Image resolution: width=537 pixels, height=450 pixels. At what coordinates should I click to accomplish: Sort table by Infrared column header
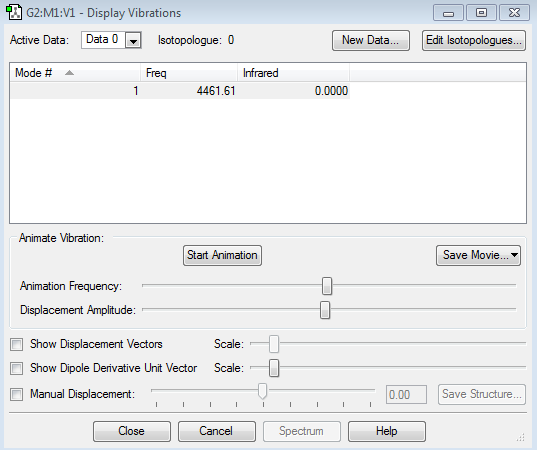[294, 73]
